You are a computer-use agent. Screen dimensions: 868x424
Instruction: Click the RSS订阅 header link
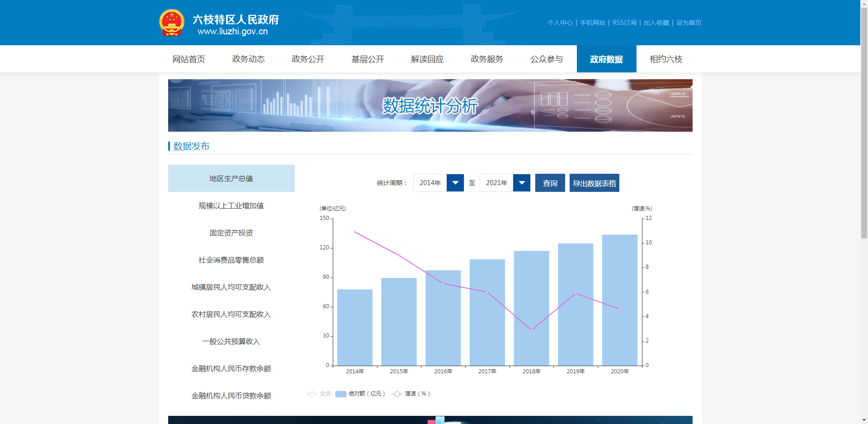pos(624,23)
